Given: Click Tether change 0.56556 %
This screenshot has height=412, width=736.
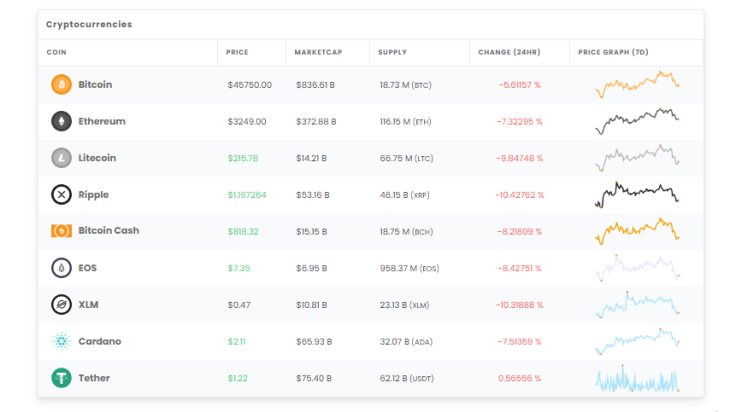Looking at the screenshot, I should (519, 378).
